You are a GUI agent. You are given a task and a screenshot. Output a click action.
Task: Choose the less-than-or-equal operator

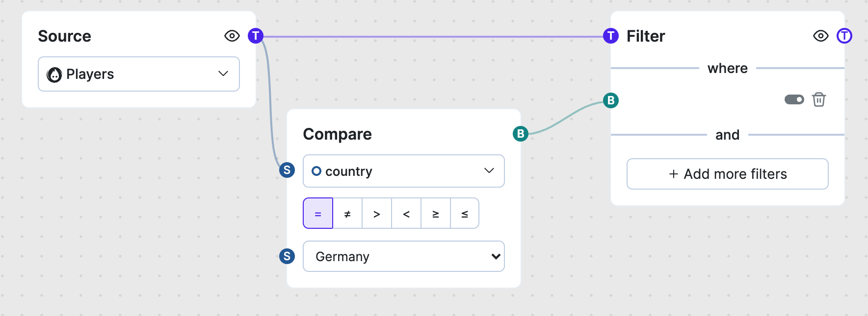pyautogui.click(x=465, y=214)
